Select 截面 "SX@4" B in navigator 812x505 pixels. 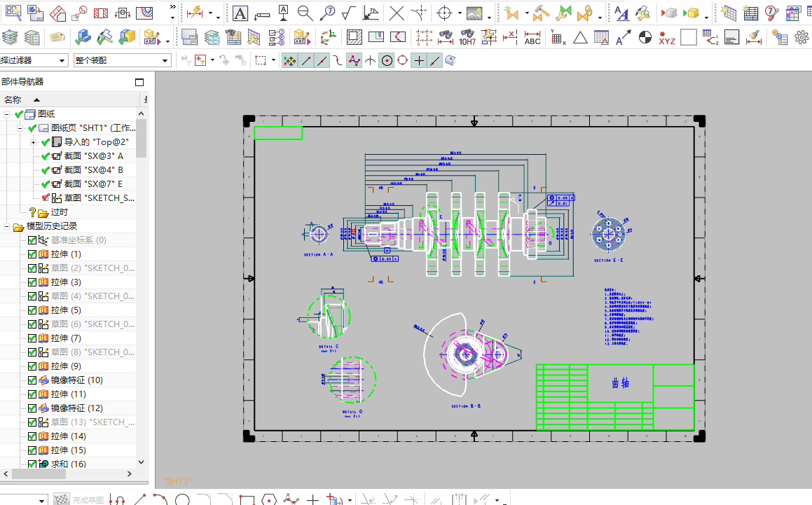click(x=93, y=170)
